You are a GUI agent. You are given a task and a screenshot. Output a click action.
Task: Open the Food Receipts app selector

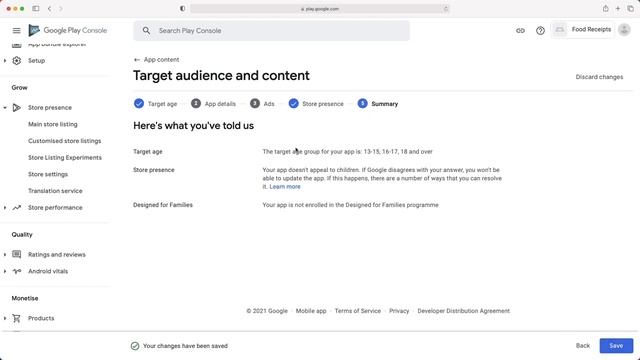click(582, 30)
